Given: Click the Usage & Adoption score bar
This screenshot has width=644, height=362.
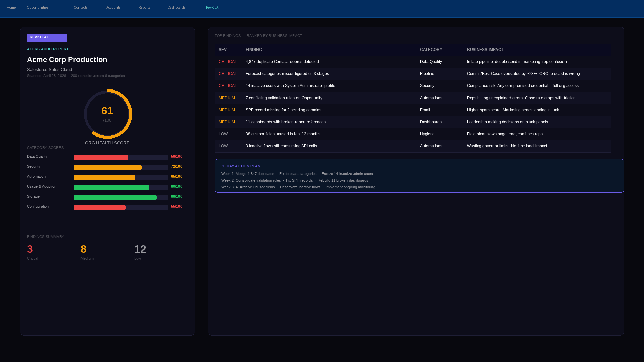Looking at the screenshot, I should [121, 188].
